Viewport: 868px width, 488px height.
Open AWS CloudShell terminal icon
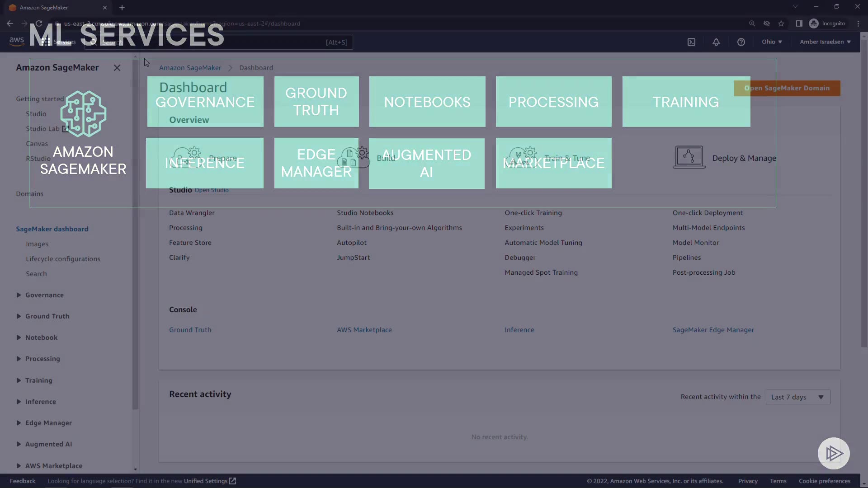pyautogui.click(x=691, y=42)
